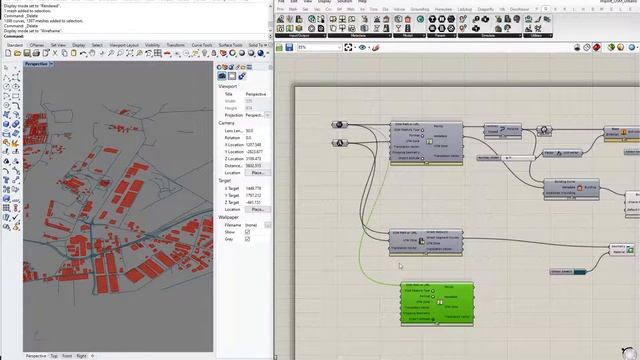Viewport: 640px width, 360px height.
Task: Select the Pan hand tool
Action: pyautogui.click(x=92, y=53)
